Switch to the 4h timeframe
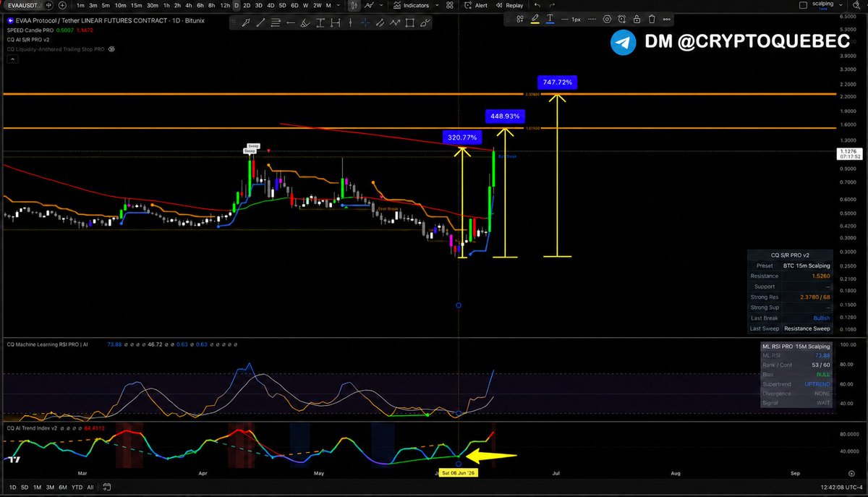This screenshot has height=497, width=868. click(189, 6)
